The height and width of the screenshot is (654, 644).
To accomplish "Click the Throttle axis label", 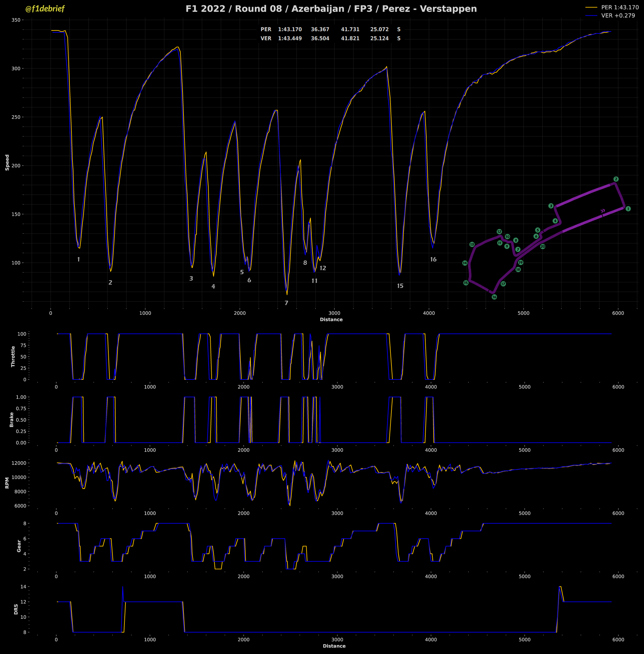I will [13, 357].
